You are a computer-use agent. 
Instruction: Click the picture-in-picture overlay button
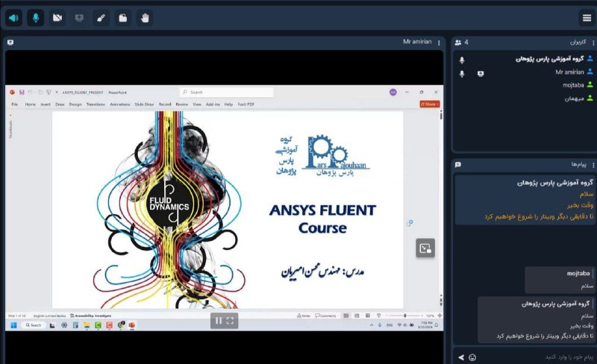click(x=425, y=248)
